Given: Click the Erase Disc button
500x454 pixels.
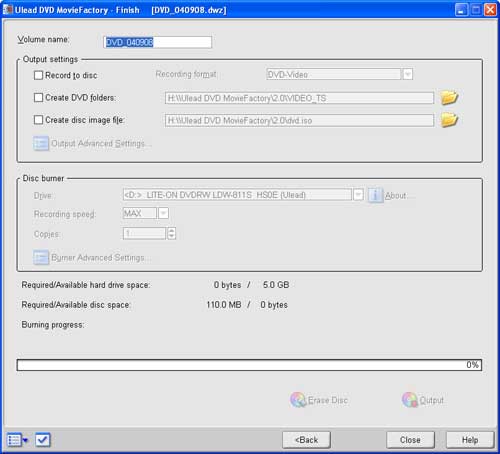Looking at the screenshot, I should click(x=319, y=400).
